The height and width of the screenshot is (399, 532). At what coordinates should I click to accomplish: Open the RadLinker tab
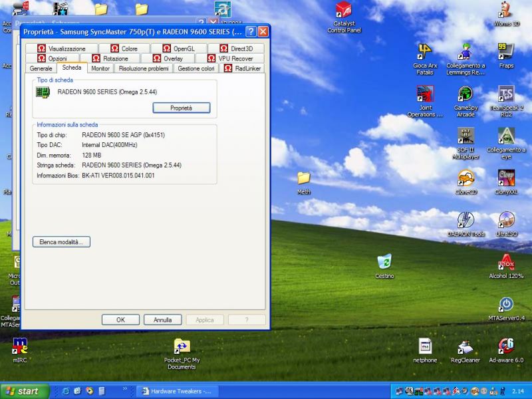pyautogui.click(x=242, y=68)
